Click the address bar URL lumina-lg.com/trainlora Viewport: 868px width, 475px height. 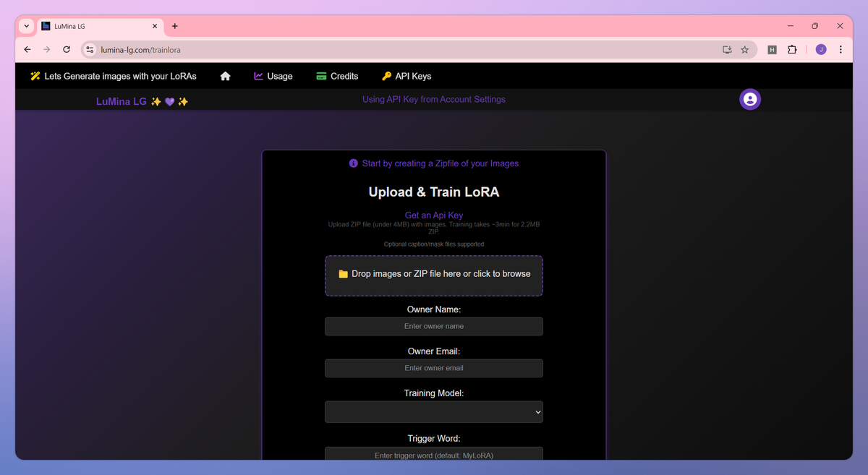pyautogui.click(x=140, y=50)
